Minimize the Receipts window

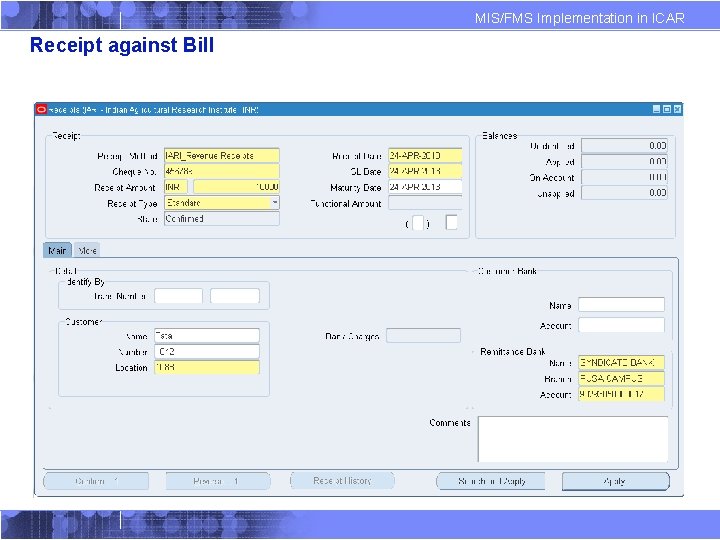coord(656,109)
